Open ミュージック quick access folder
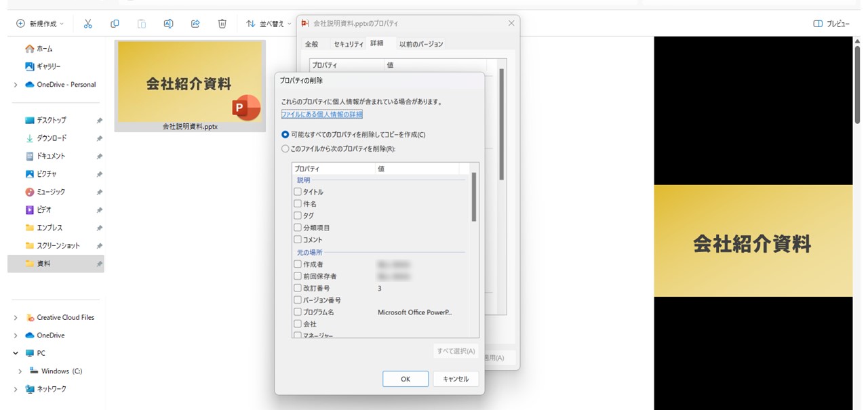The width and height of the screenshot is (868, 410). tap(45, 192)
